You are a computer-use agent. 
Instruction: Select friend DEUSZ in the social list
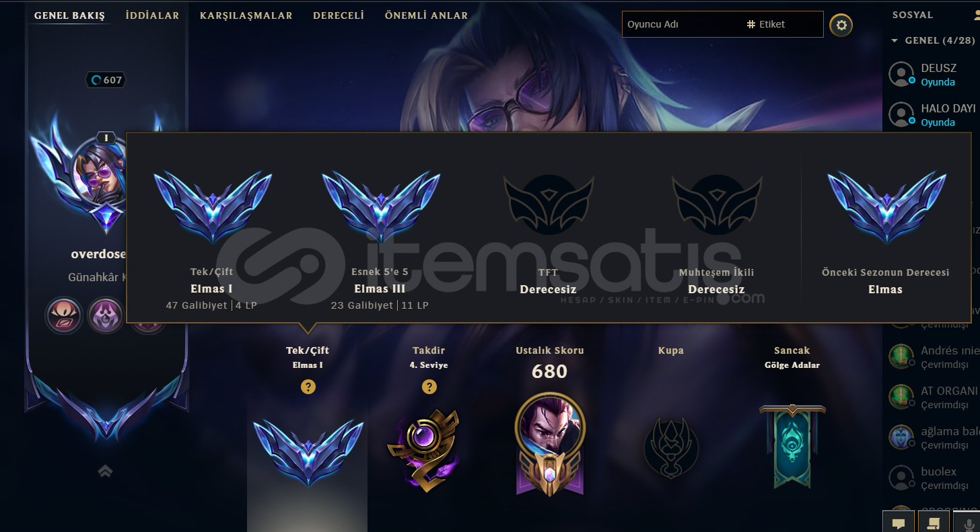coord(932,75)
